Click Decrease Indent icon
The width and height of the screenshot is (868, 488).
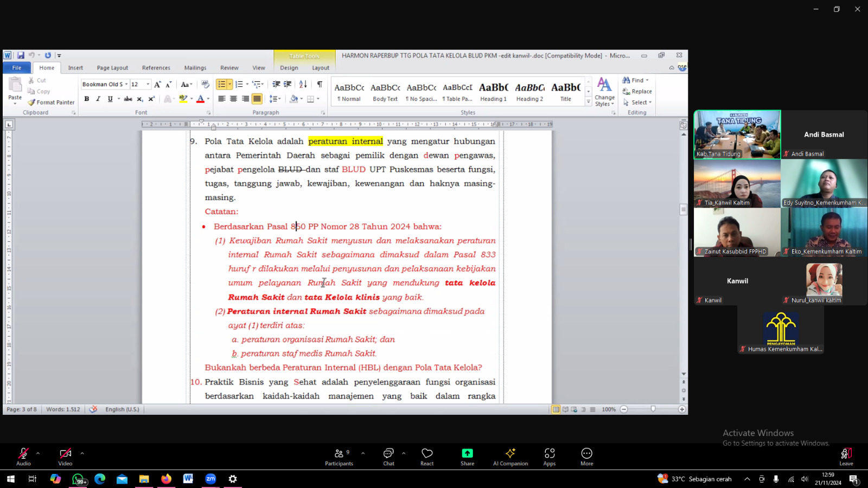[x=276, y=84]
